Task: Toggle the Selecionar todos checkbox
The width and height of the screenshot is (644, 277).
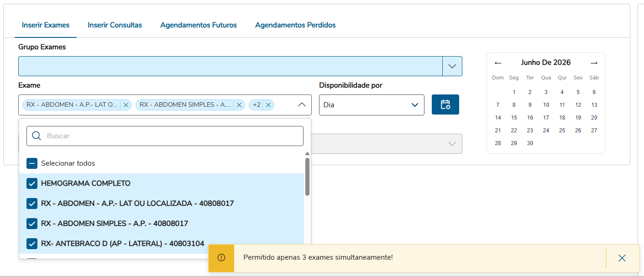Action: point(32,163)
